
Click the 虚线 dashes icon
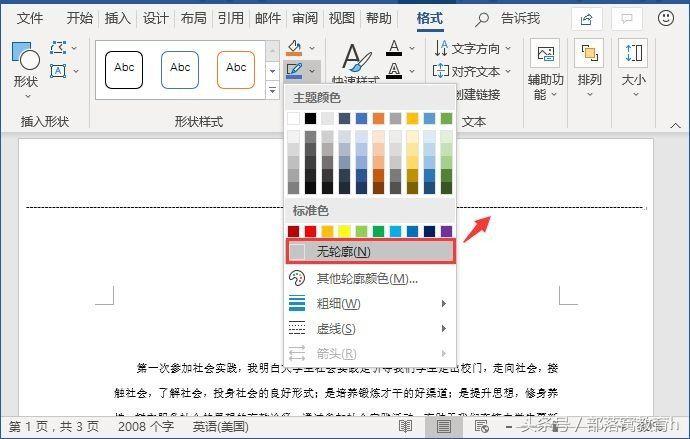click(x=297, y=329)
